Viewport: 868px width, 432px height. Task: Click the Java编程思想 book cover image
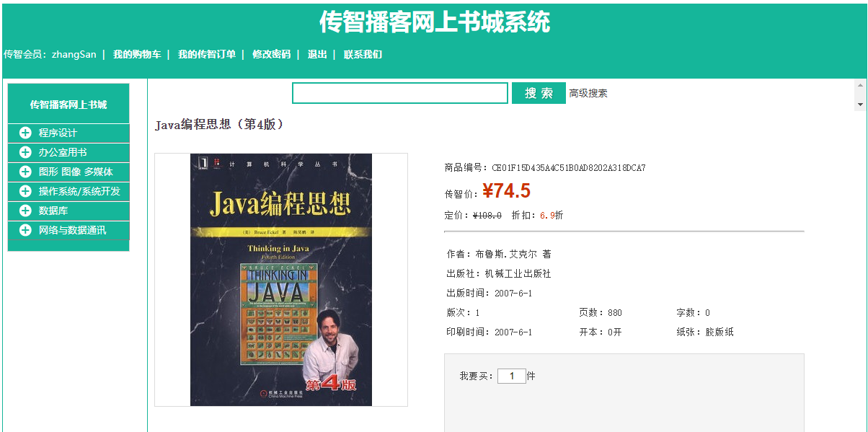point(281,280)
